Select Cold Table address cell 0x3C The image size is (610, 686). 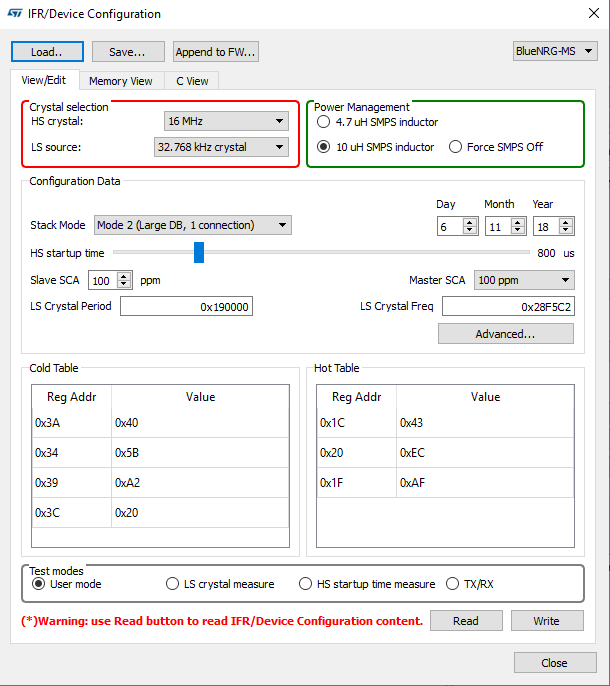click(x=72, y=512)
